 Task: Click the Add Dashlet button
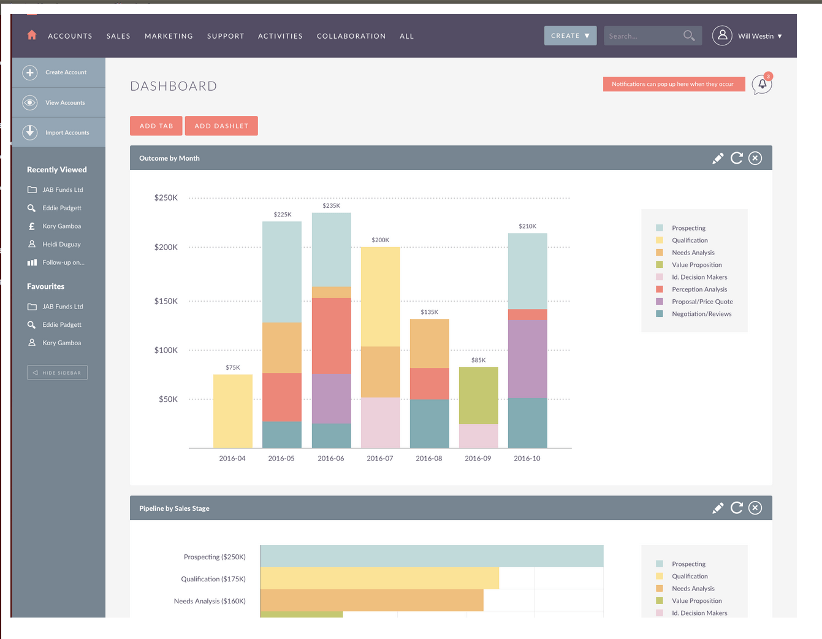[x=221, y=126]
